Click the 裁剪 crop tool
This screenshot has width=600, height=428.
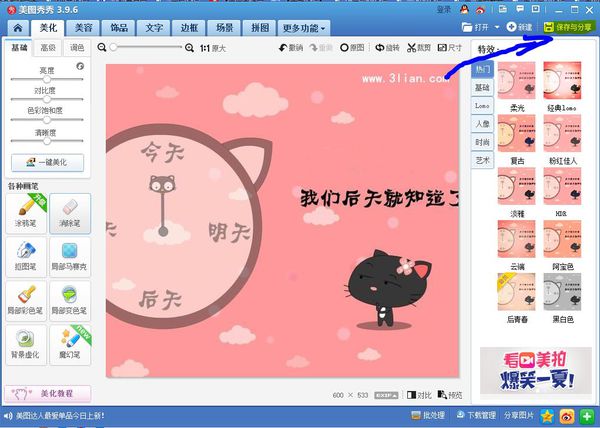tap(419, 48)
